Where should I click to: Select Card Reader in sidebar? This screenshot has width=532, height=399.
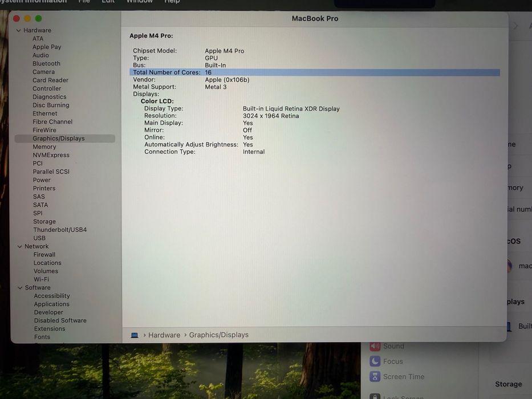tap(51, 80)
